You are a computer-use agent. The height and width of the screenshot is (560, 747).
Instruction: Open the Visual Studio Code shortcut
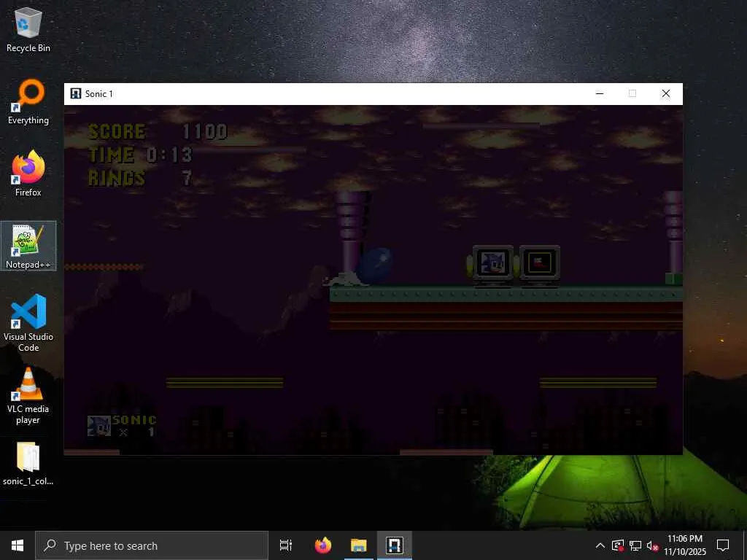point(28,323)
